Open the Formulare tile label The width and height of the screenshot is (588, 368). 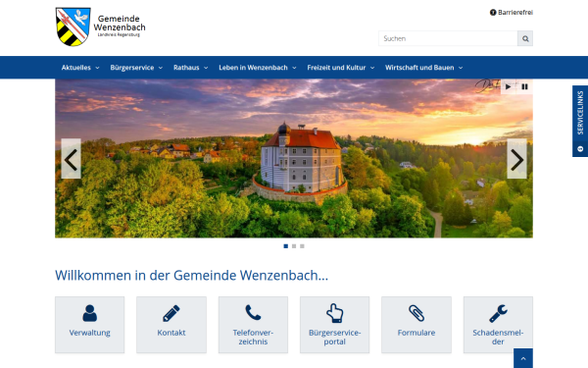(416, 333)
